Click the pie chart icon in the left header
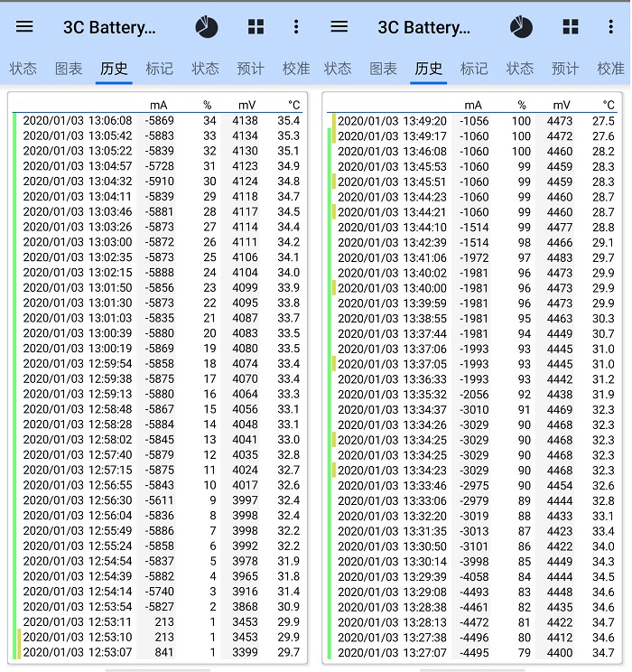 click(207, 27)
